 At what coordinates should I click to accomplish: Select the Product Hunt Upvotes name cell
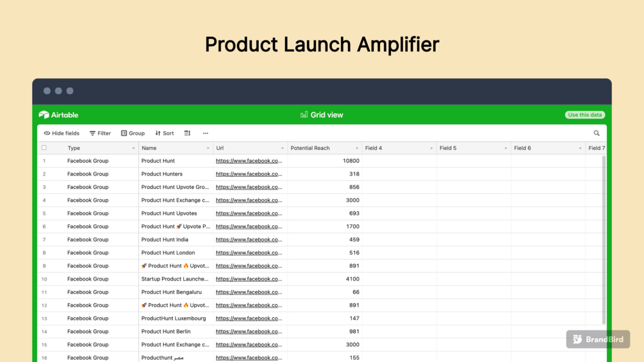click(x=176, y=213)
